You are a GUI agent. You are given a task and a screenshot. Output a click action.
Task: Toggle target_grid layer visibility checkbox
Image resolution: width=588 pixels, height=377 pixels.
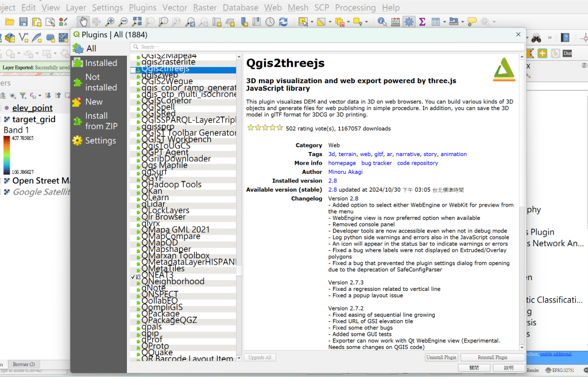(x=1, y=119)
